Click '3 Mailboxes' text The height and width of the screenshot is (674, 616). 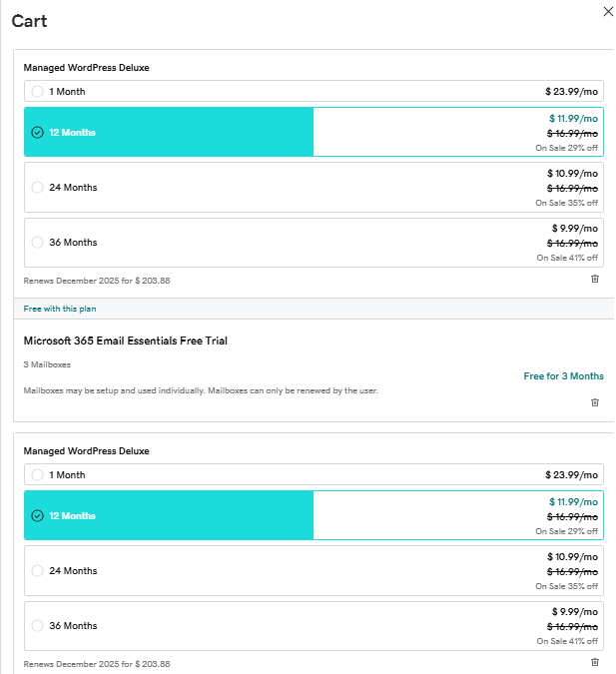coord(47,364)
